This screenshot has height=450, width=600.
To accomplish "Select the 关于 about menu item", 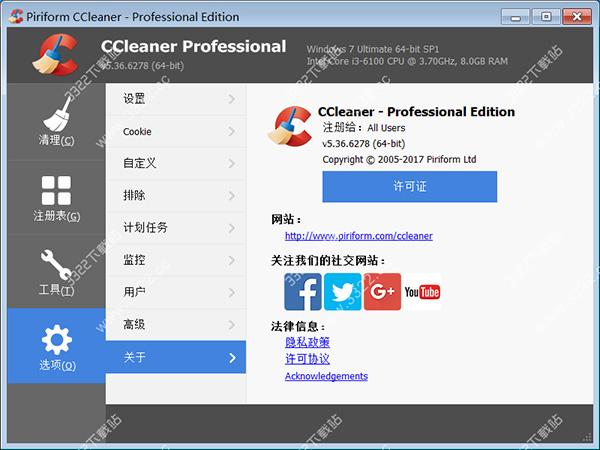I will (176, 357).
